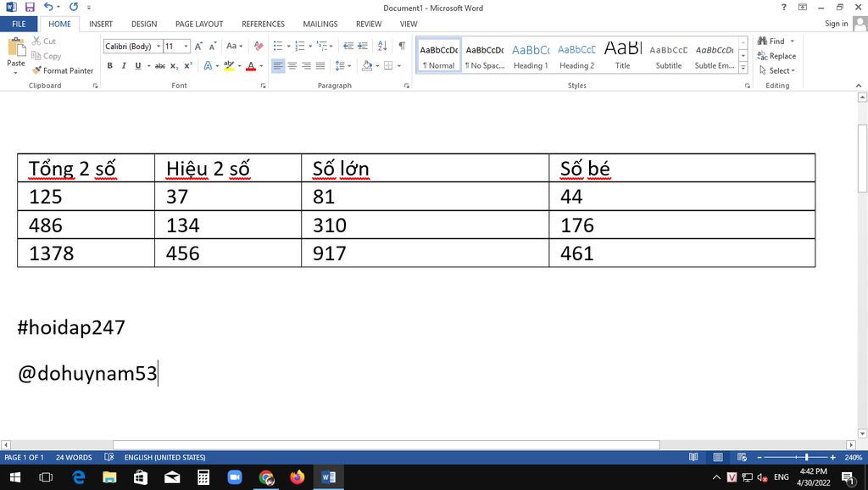Open Line and Paragraph Spacing

pyautogui.click(x=343, y=65)
